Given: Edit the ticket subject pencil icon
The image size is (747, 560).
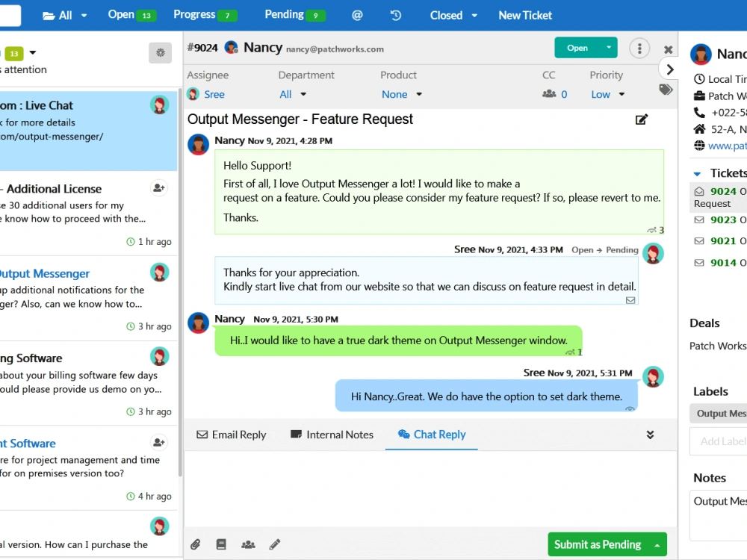Looking at the screenshot, I should click(641, 119).
